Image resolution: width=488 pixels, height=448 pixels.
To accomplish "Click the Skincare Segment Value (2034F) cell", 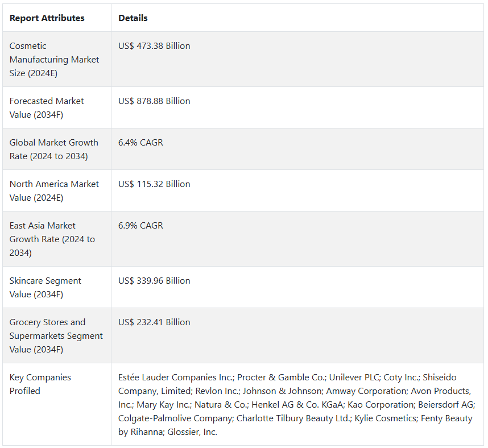I will 46,287.
